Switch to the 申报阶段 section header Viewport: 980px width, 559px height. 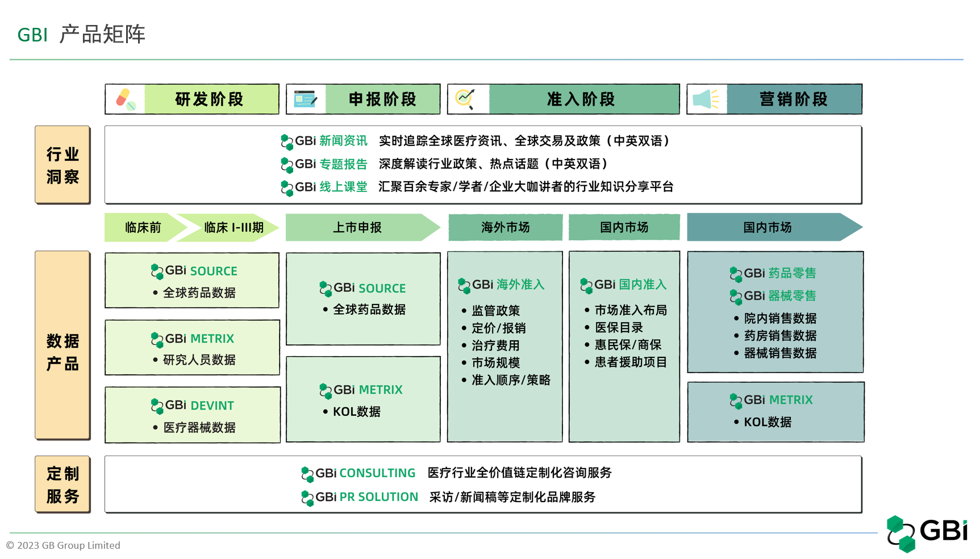coord(382,98)
